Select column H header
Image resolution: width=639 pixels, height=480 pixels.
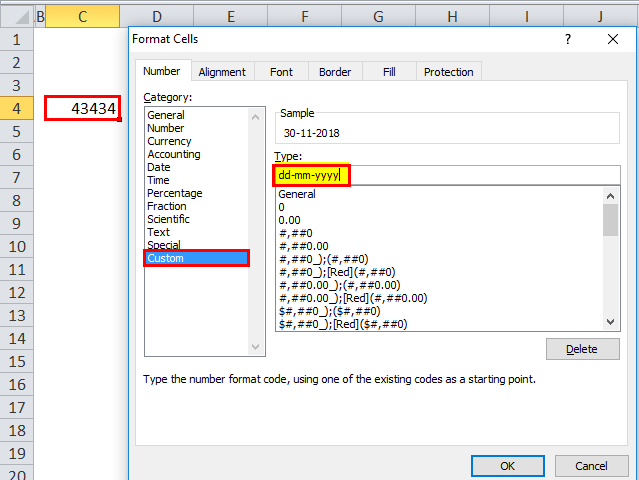point(452,17)
